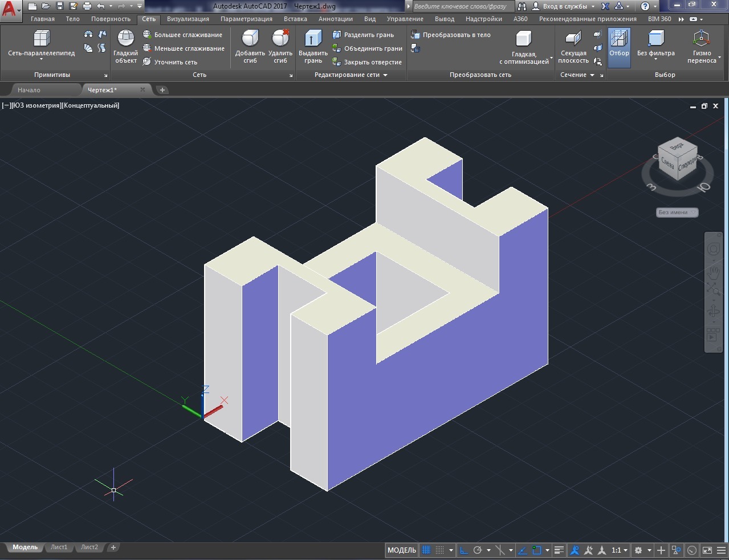Click the viewport controls [−] label

pyautogui.click(x=6, y=105)
